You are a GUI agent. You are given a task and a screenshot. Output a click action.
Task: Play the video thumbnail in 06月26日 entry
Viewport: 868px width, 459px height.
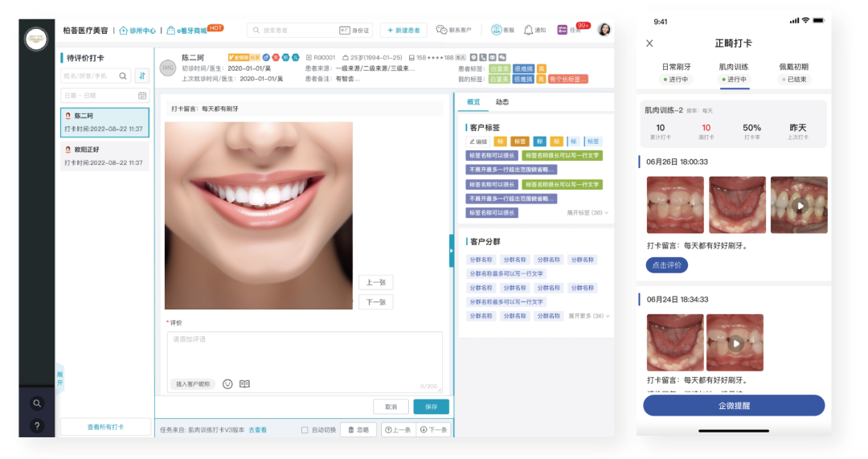point(799,205)
